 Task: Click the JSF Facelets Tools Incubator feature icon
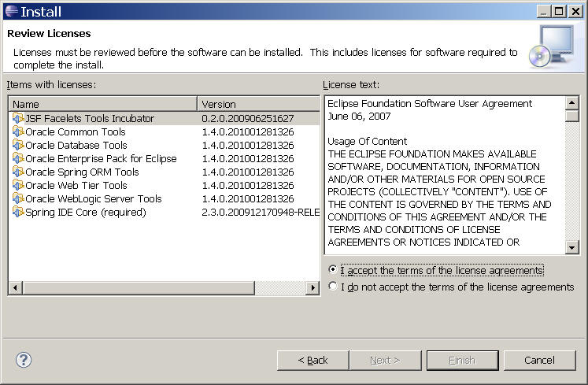pyautogui.click(x=18, y=119)
